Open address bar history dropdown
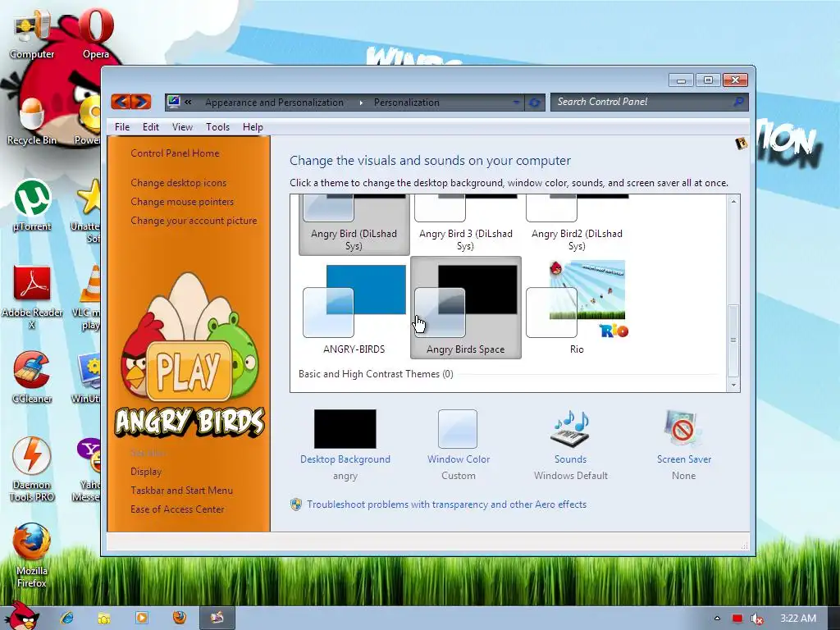840x630 pixels. (x=516, y=103)
